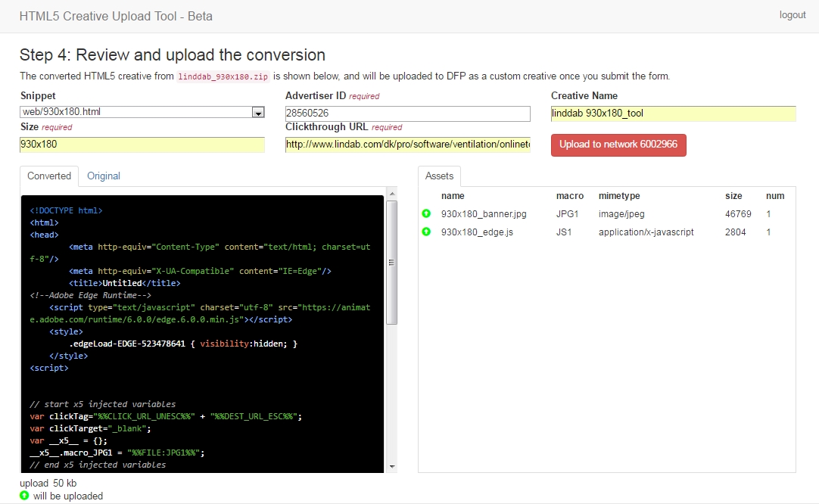The width and height of the screenshot is (819, 504).
Task: Click the application/x-javascript mimetype cell
Action: (646, 232)
